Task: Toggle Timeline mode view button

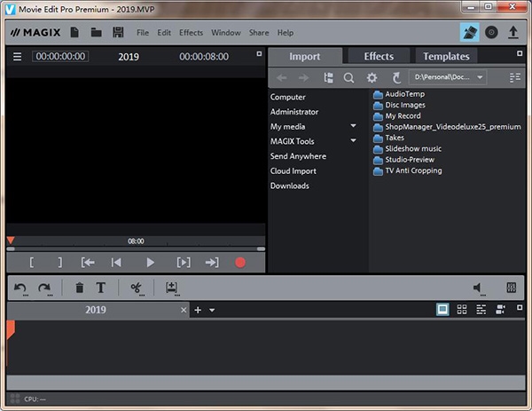Action: (x=481, y=310)
